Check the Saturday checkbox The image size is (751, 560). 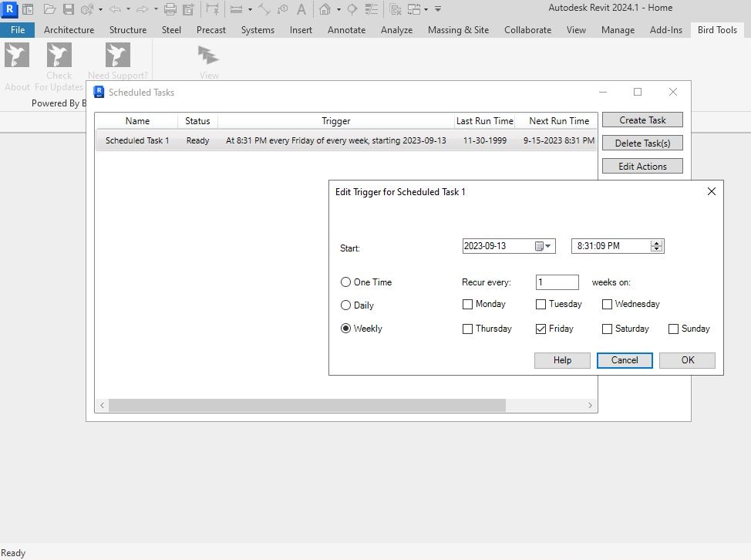pyautogui.click(x=607, y=329)
